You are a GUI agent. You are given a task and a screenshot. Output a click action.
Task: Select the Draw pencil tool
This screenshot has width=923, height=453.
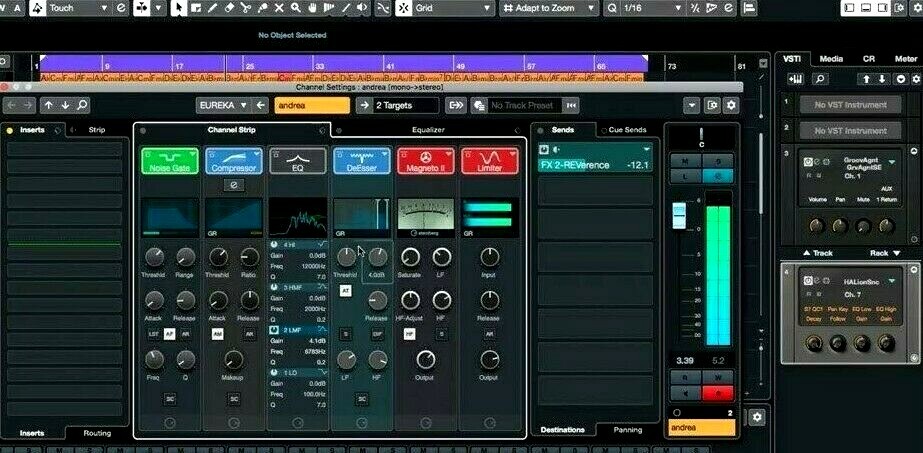pyautogui.click(x=213, y=8)
